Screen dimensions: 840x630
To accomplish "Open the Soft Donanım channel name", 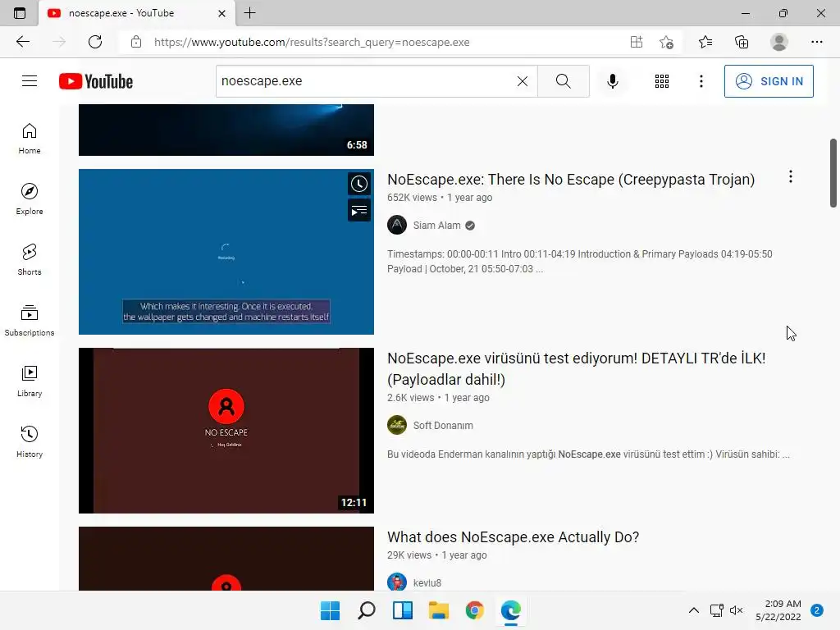I will (x=443, y=426).
